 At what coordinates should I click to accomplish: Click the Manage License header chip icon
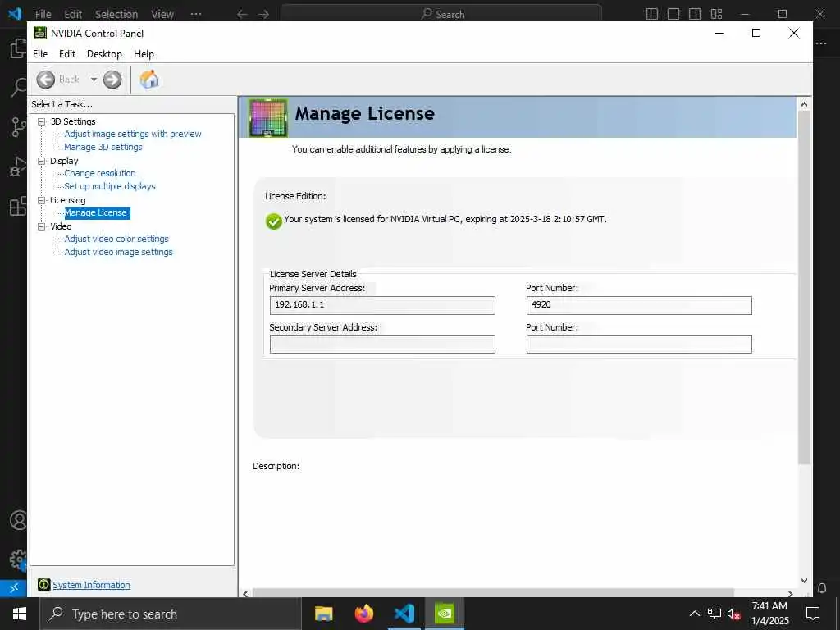click(x=268, y=117)
